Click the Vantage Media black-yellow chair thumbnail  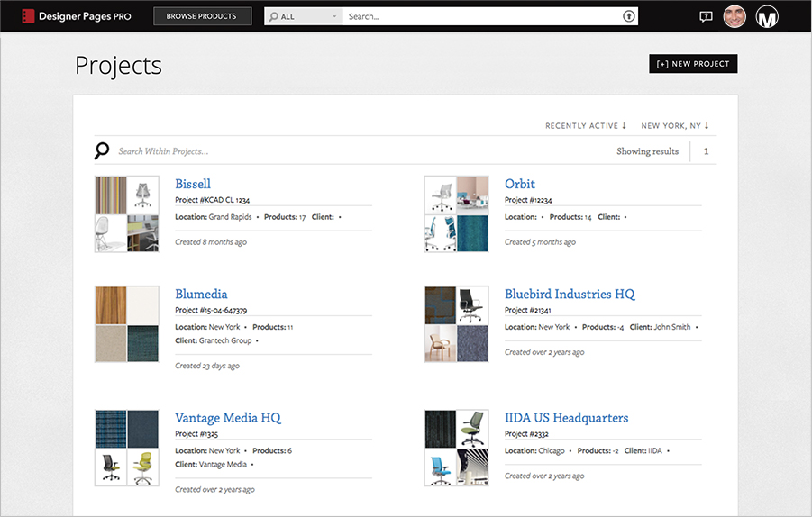111,467
